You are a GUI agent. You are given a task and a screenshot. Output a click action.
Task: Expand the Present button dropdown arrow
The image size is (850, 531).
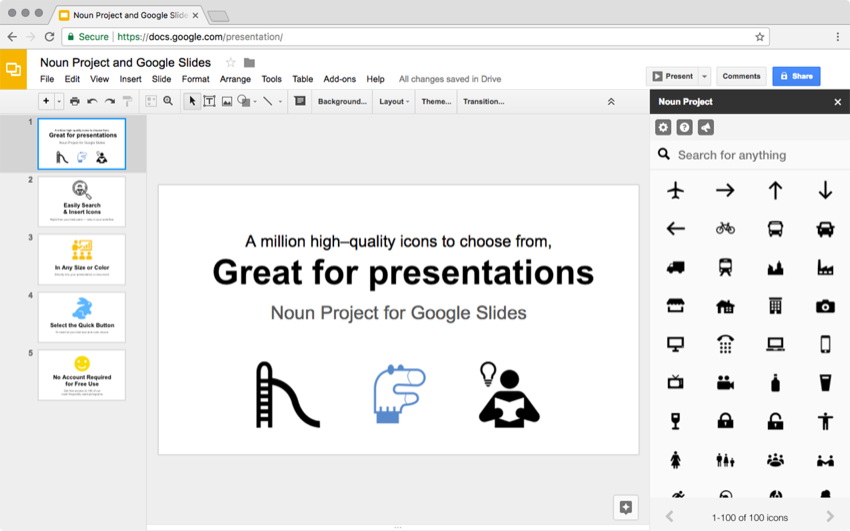pyautogui.click(x=705, y=76)
